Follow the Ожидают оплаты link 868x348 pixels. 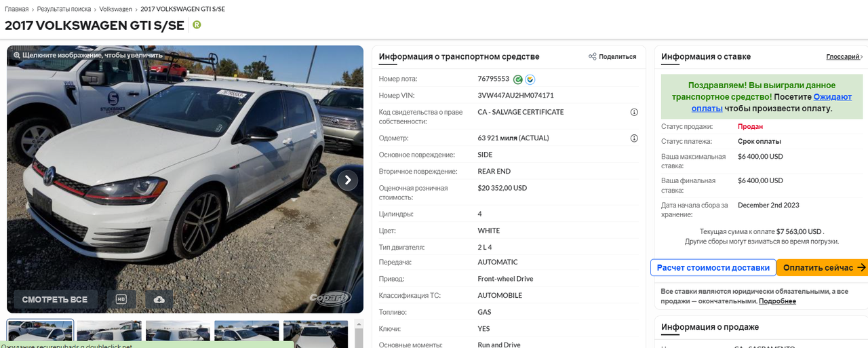tap(772, 102)
